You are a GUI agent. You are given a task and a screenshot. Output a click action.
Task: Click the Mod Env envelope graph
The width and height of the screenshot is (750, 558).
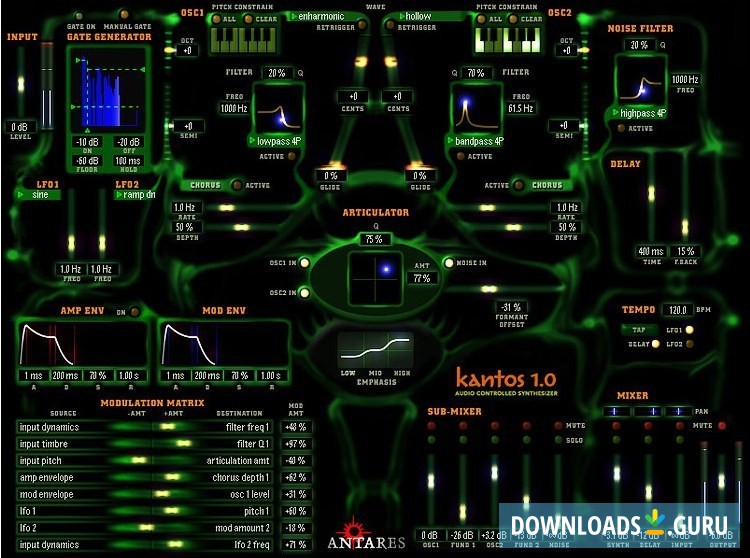224,345
